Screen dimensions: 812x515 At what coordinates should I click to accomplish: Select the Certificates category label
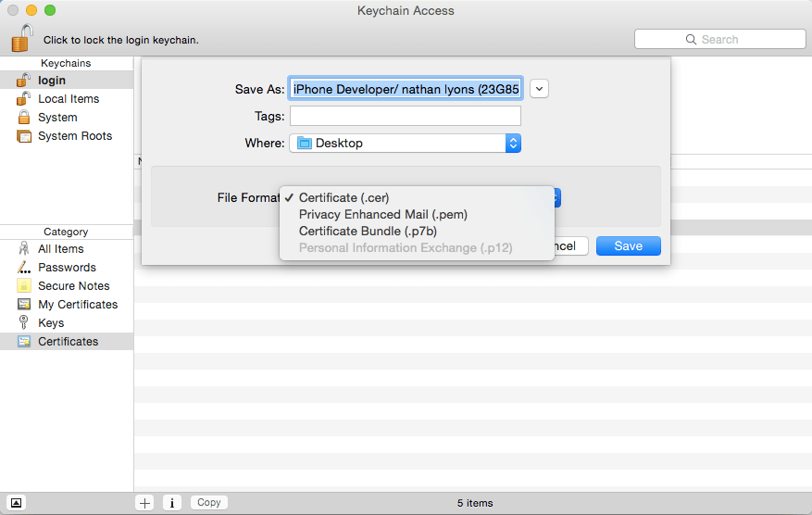point(68,342)
